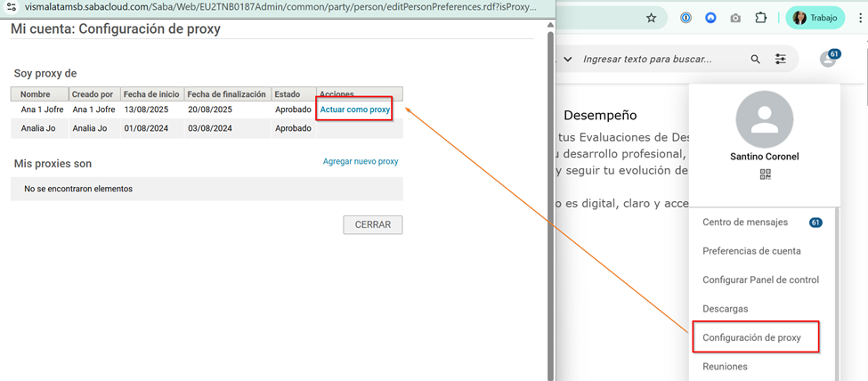Open Descargas from the profile menu
This screenshot has width=868, height=381.
(726, 309)
